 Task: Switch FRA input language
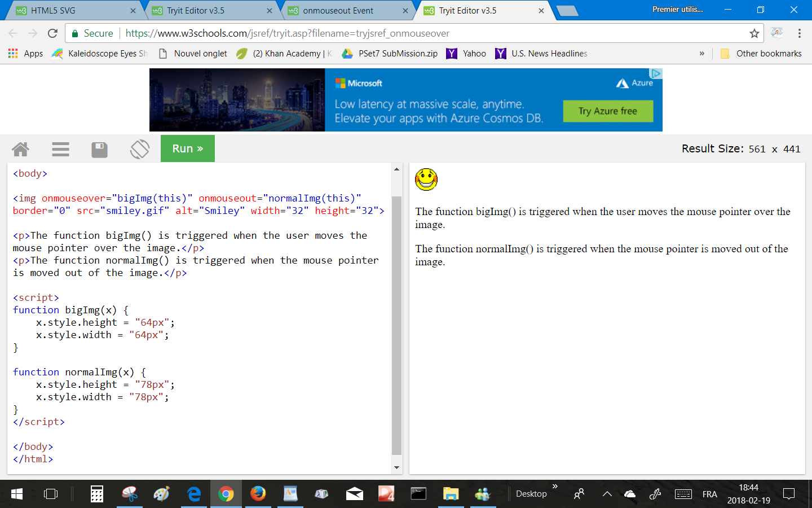tap(710, 494)
